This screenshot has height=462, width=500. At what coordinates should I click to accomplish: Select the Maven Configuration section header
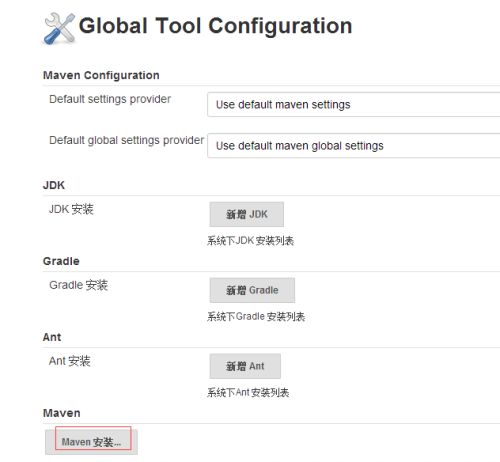click(101, 75)
